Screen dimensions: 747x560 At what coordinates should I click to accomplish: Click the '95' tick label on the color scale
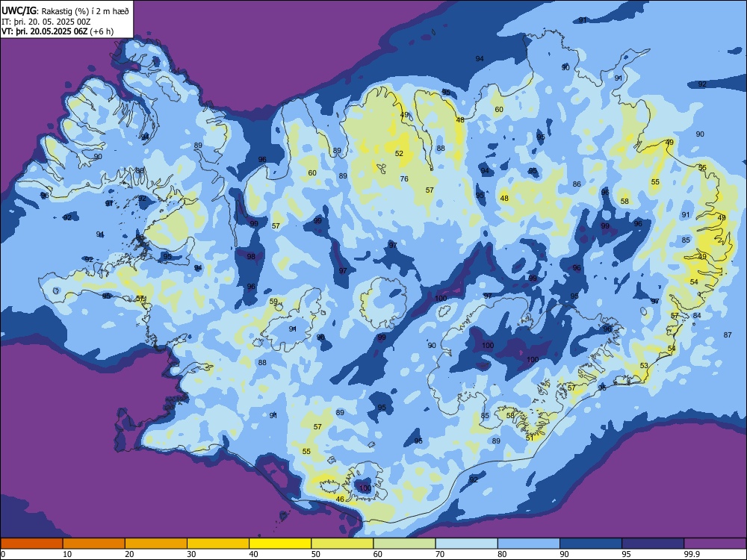tap(627, 554)
